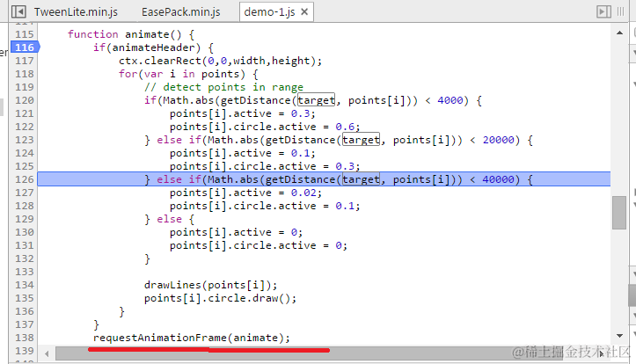Click line number 121 in the gutter
Screen dimensions: 636x364
pos(25,113)
